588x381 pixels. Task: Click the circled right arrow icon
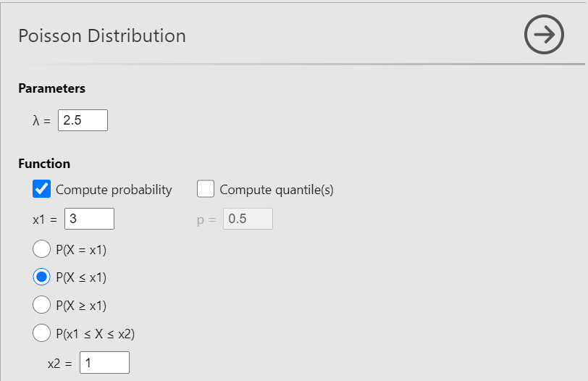544,35
